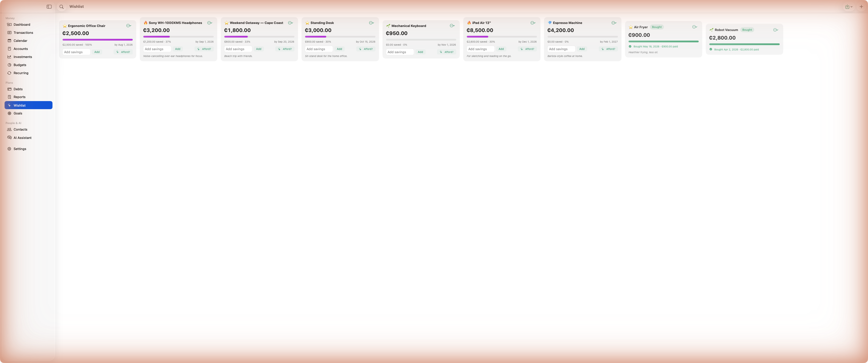Click the iPad Air progress bar
Viewport: 868px width, 363px height.
(501, 37)
